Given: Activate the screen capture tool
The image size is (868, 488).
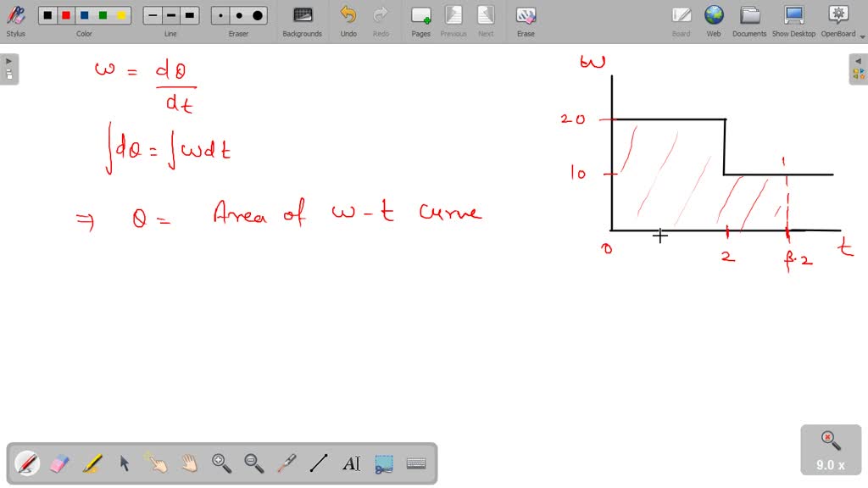Looking at the screenshot, I should tap(383, 463).
